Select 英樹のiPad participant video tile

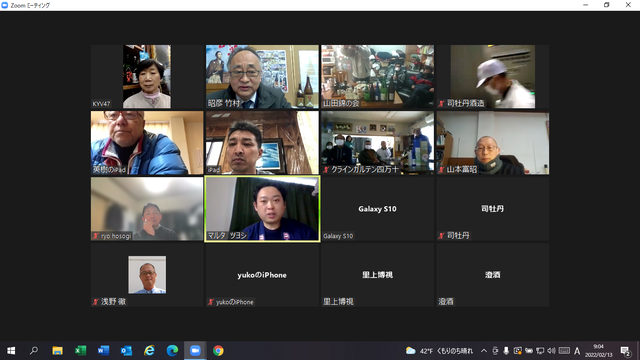coord(147,143)
